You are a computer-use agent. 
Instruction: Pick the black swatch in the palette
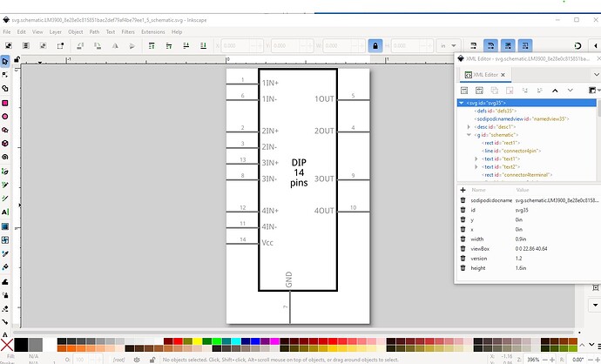coord(21,345)
